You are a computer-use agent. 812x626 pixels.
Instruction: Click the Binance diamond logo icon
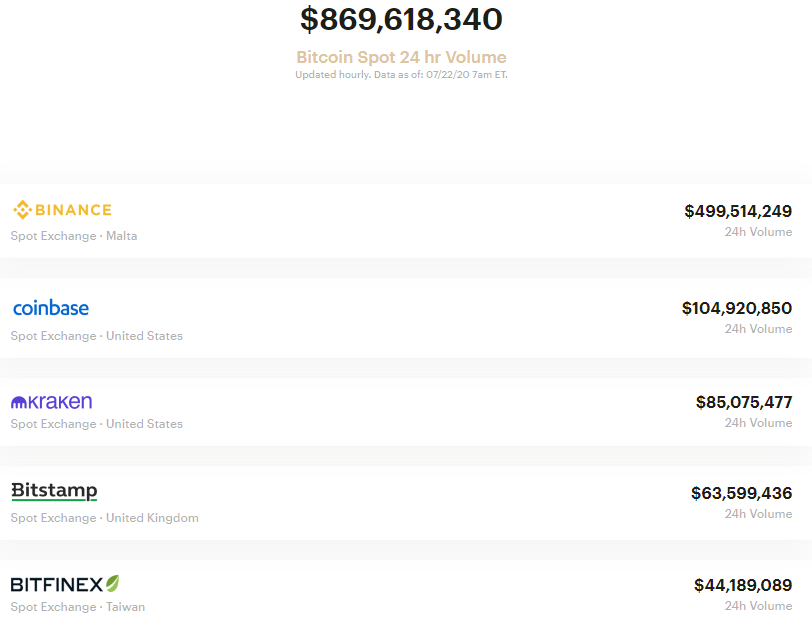(x=20, y=210)
